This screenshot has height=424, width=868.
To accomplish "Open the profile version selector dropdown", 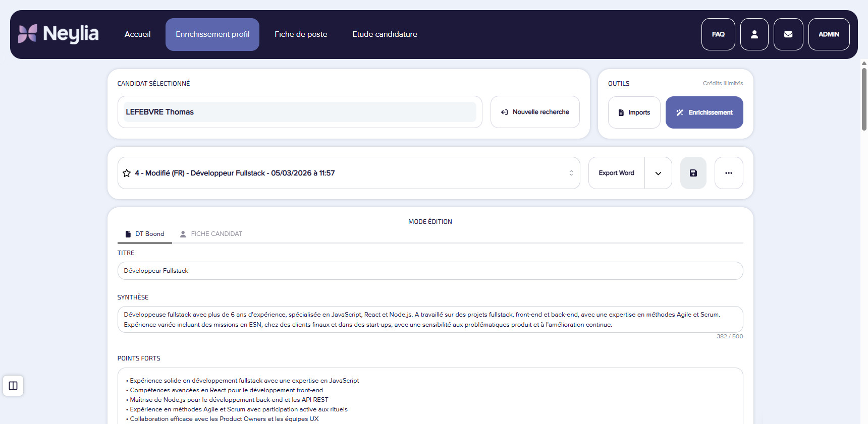I will [571, 173].
